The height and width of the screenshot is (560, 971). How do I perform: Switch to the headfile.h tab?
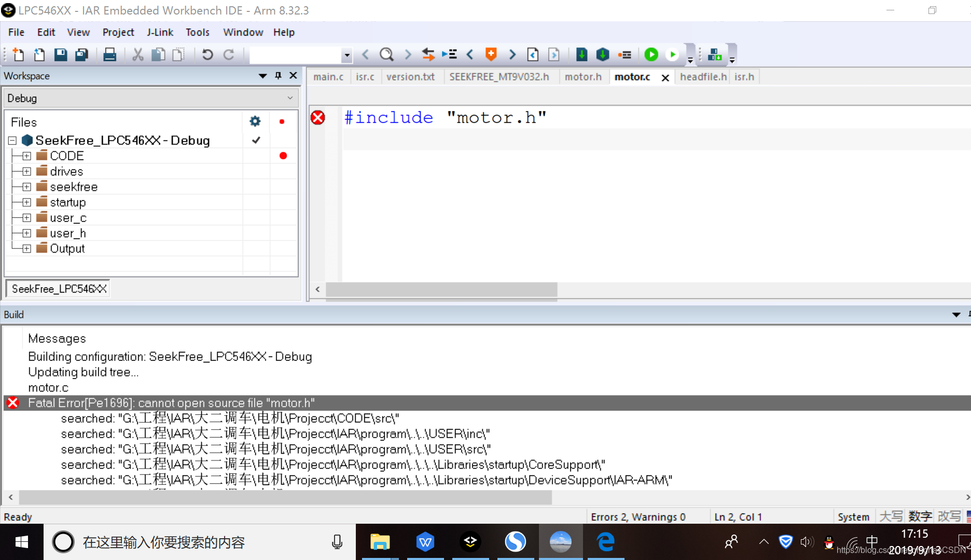[x=703, y=77]
